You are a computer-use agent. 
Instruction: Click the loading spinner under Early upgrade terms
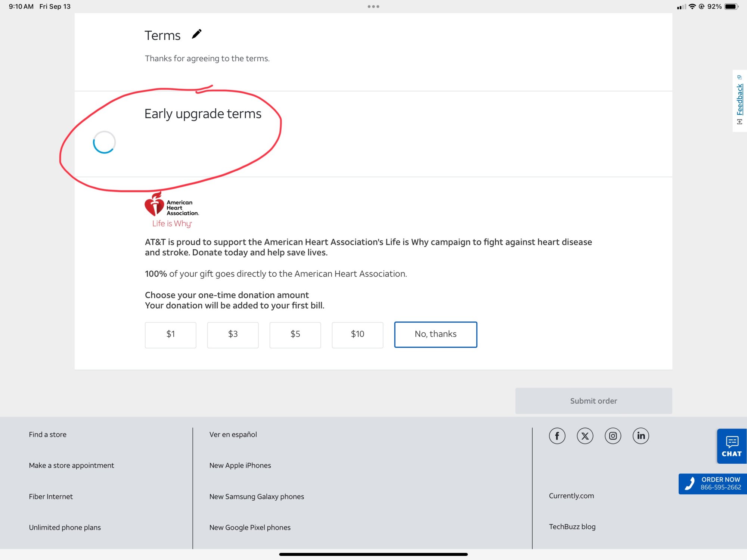point(104,142)
